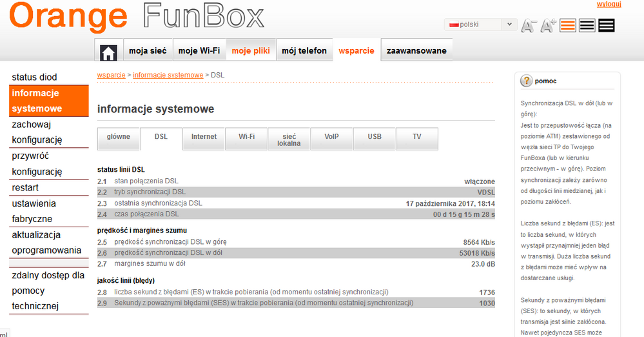Increase font size with A+ icon
Viewport: 644px width, 337px height.
[x=549, y=26]
